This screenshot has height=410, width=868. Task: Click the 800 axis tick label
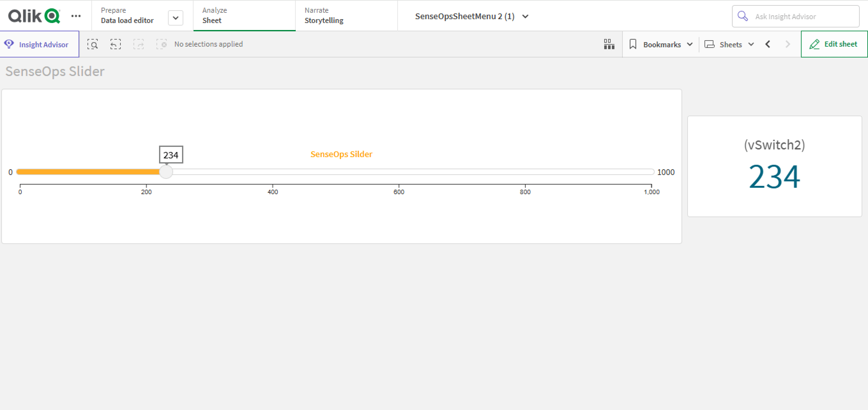pos(525,192)
